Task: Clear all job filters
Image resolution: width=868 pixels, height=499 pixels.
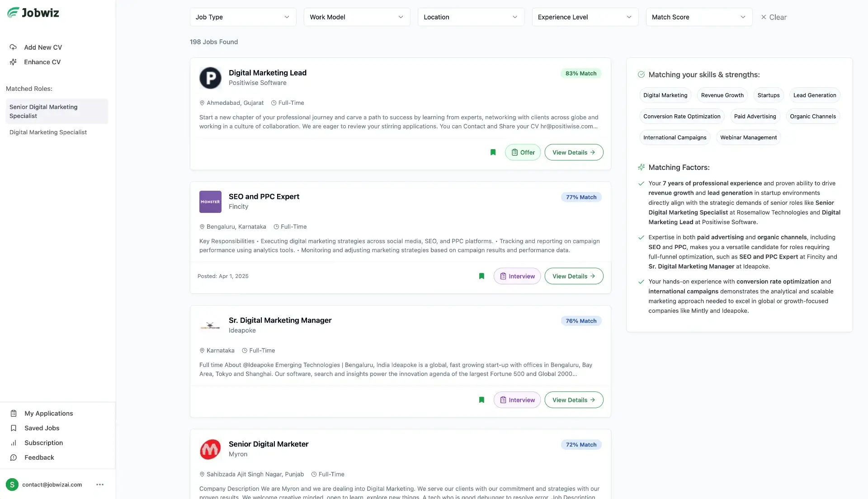Action: point(774,17)
